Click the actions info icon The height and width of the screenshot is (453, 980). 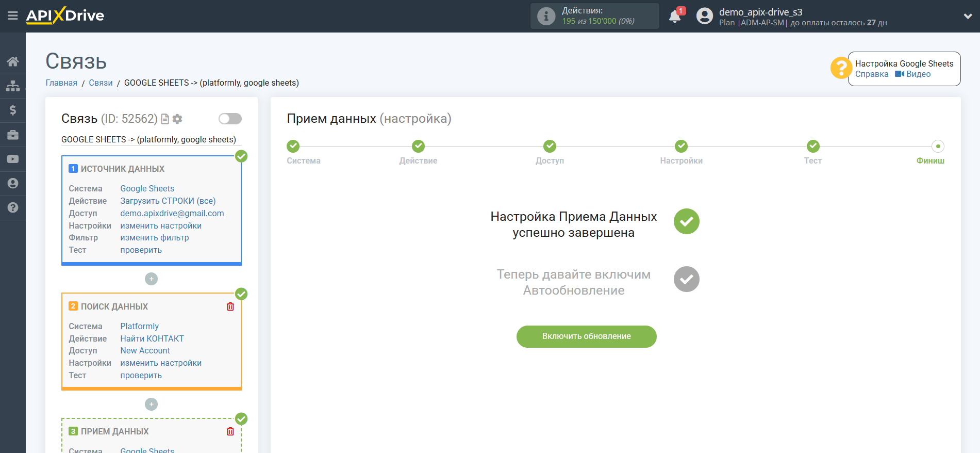[546, 16]
